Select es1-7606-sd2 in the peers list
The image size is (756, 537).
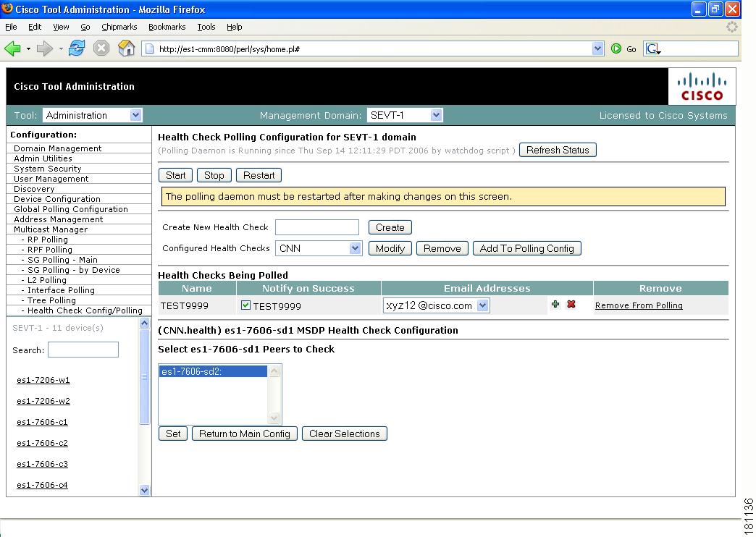click(x=213, y=371)
